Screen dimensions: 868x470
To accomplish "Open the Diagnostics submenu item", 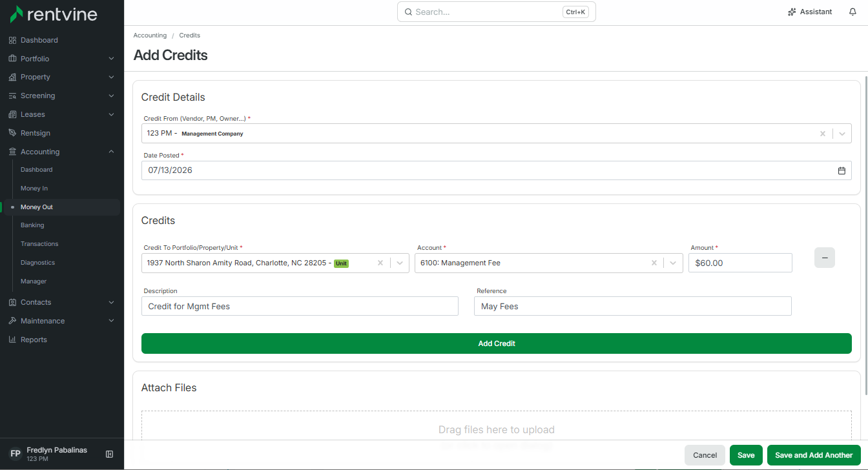I will (x=37, y=263).
